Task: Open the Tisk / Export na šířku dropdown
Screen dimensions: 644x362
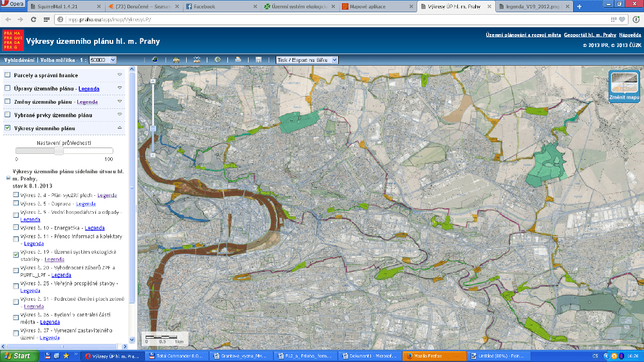Action: click(306, 60)
